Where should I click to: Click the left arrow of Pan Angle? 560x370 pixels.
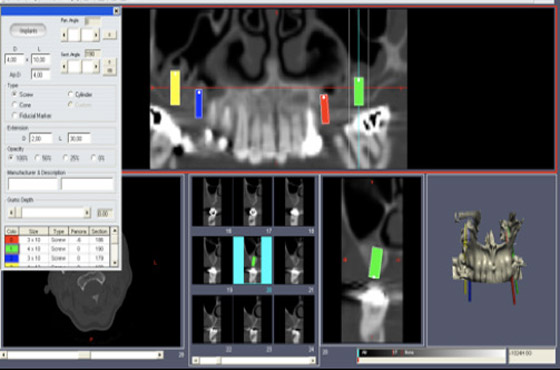click(64, 35)
